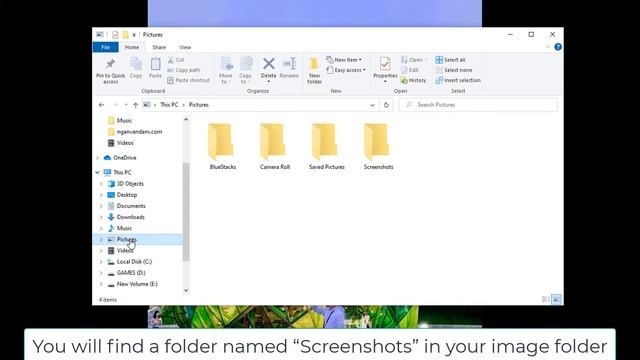Open the Copy to command

point(246,70)
